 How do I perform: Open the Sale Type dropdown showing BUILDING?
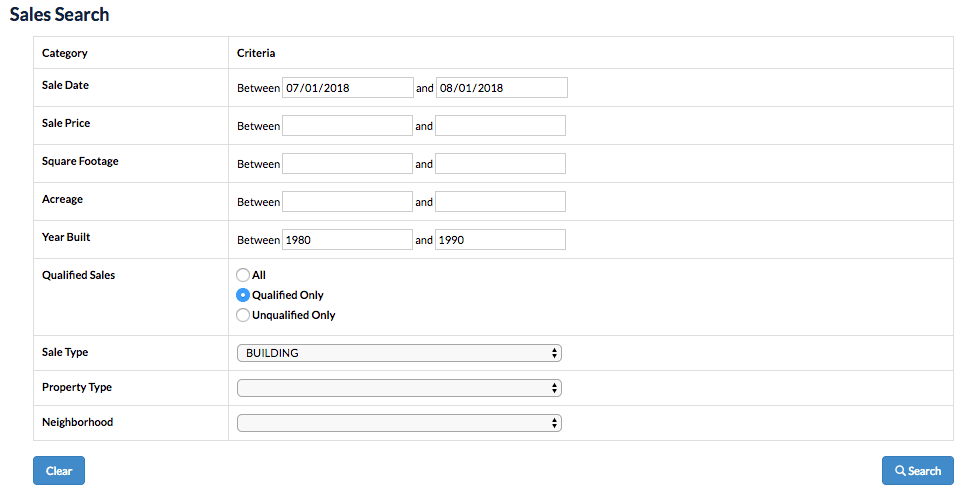pos(399,353)
